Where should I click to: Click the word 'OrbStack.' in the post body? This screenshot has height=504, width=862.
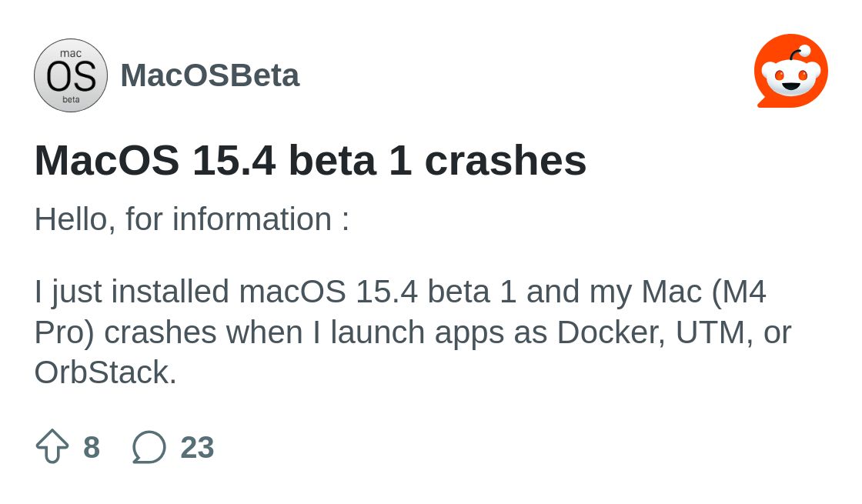(105, 372)
